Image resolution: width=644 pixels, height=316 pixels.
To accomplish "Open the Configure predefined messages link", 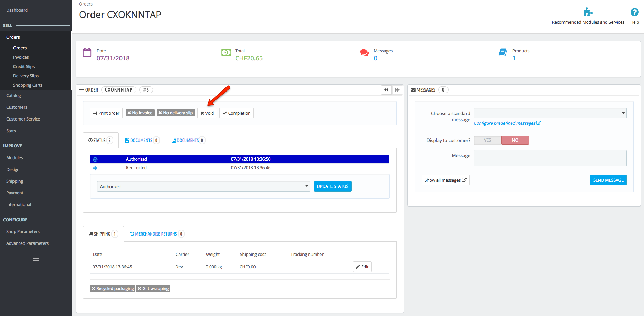I will (505, 123).
